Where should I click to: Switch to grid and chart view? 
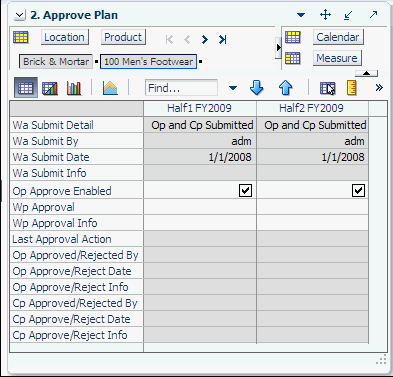(50, 88)
